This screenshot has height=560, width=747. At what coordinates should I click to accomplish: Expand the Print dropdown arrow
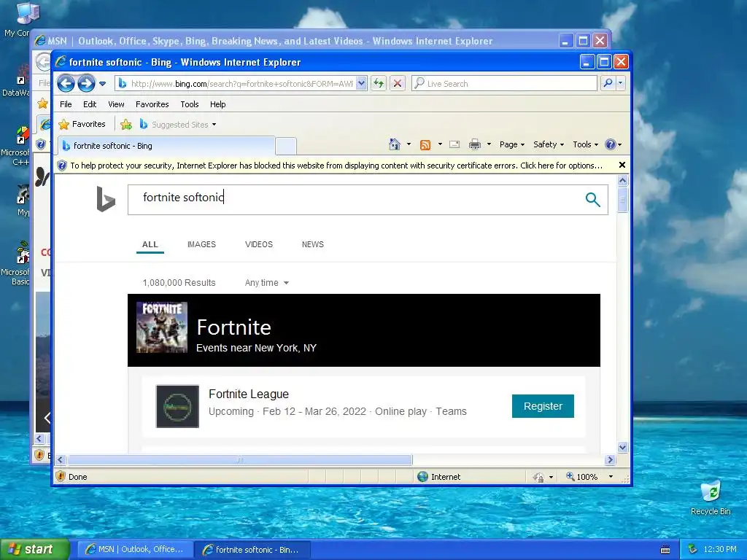coord(489,144)
